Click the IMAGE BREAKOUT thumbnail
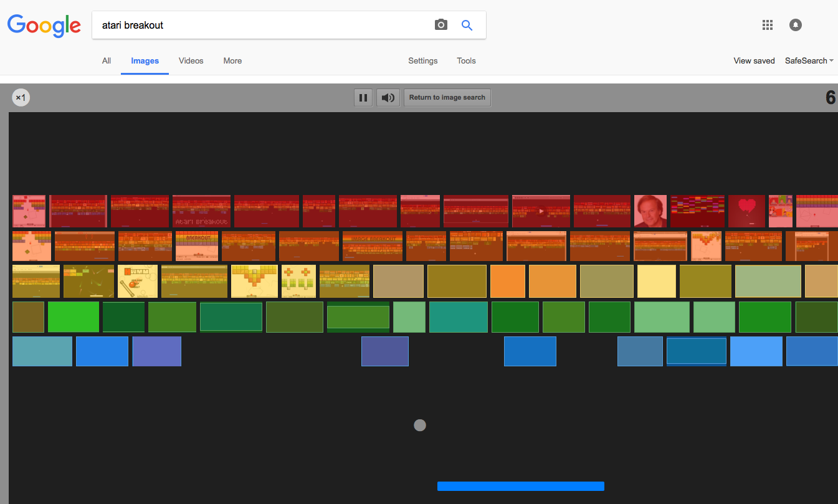Viewport: 838px width, 504px height. [373, 246]
